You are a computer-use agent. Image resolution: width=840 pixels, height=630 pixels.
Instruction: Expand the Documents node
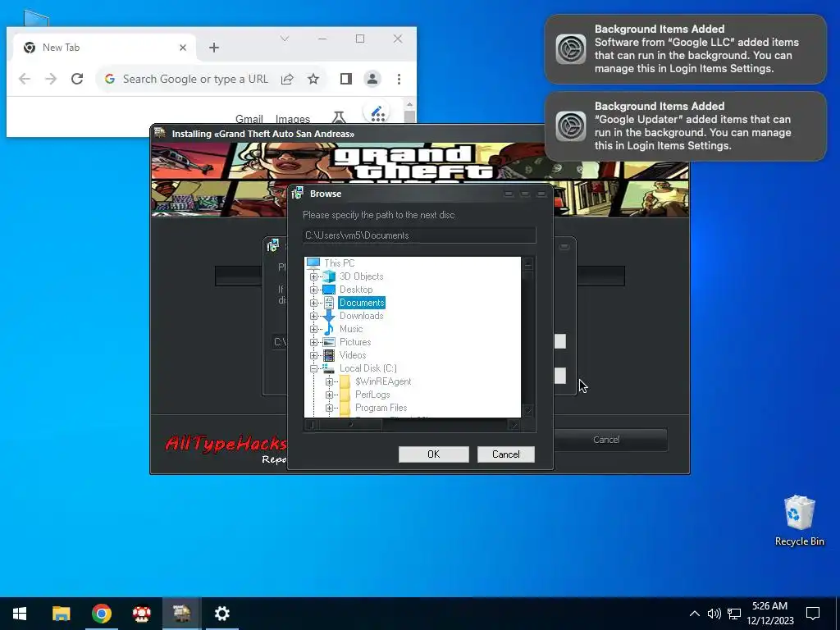click(x=314, y=304)
